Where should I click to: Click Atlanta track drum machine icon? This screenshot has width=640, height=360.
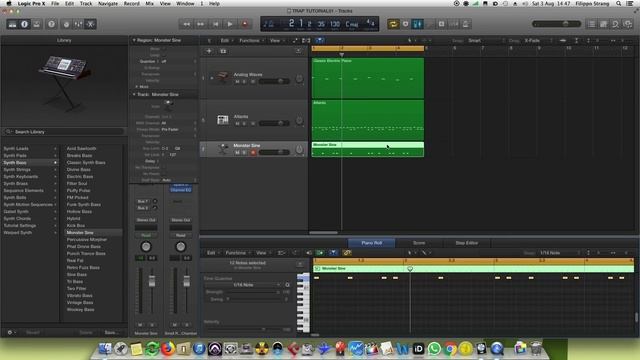[x=223, y=120]
